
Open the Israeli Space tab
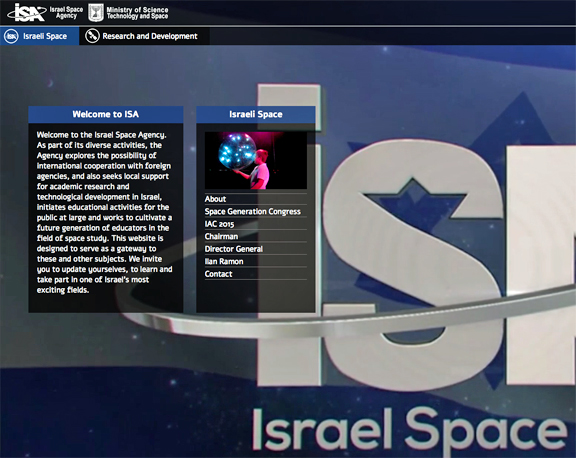coord(39,36)
